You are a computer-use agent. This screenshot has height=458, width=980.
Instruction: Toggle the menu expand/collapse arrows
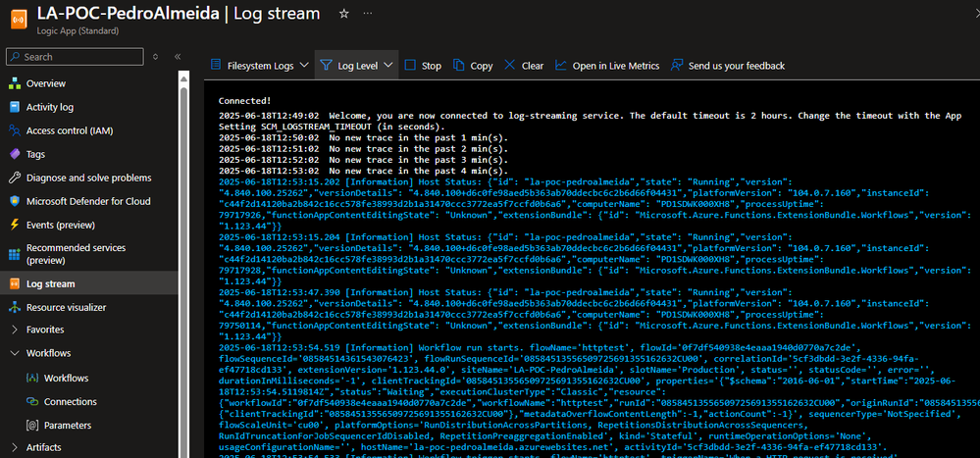(x=156, y=56)
